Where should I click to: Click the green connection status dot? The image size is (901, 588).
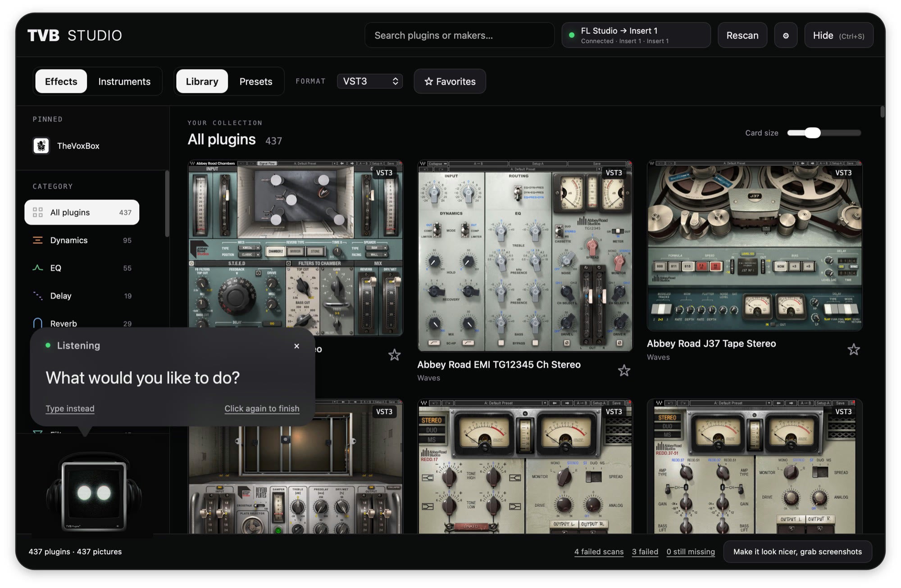pyautogui.click(x=572, y=35)
